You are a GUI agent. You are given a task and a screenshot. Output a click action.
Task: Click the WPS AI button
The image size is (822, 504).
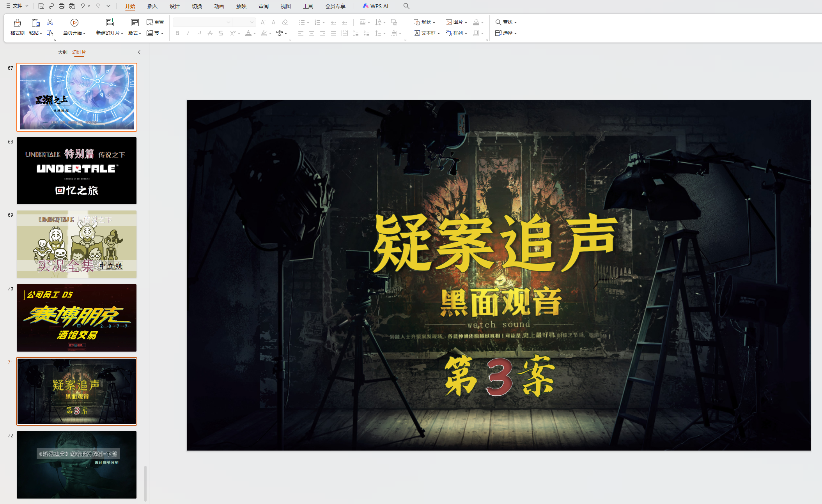point(376,6)
